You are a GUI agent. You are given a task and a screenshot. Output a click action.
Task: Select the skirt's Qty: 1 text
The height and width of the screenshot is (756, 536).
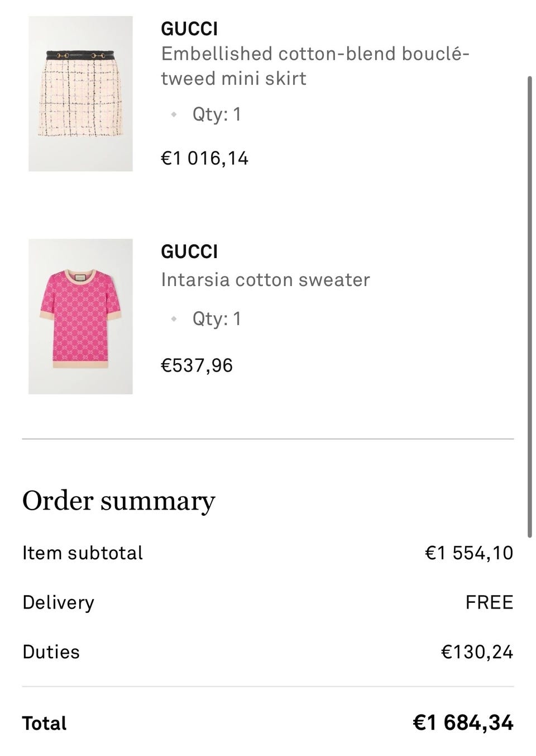click(x=217, y=115)
